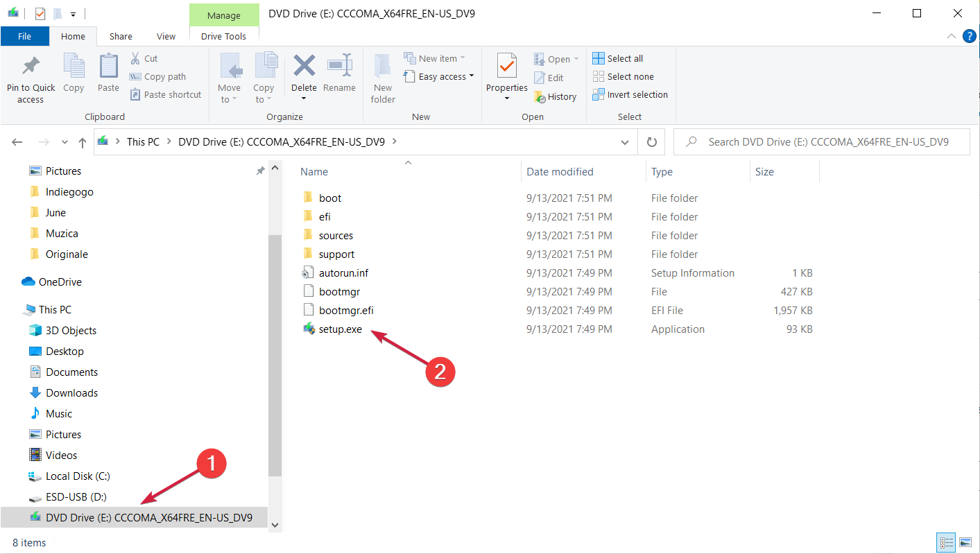Collapse the ribbon with the chevron

tap(950, 36)
